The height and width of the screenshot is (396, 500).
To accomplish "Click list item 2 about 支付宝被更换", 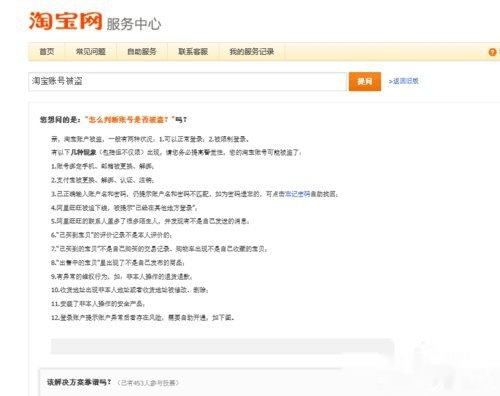I will [103, 180].
